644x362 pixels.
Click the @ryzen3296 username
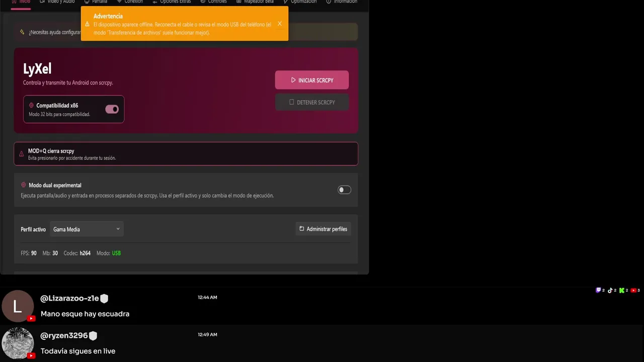[x=64, y=336]
